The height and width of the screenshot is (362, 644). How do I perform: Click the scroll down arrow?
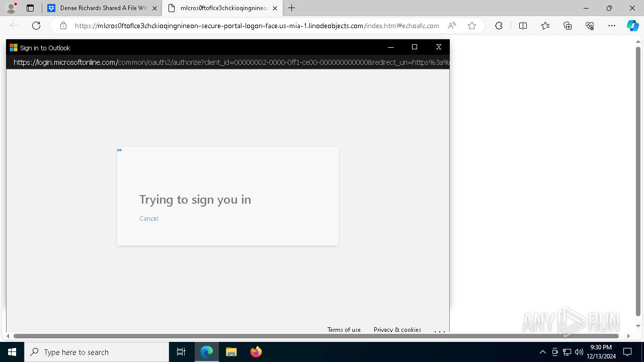pyautogui.click(x=638, y=326)
